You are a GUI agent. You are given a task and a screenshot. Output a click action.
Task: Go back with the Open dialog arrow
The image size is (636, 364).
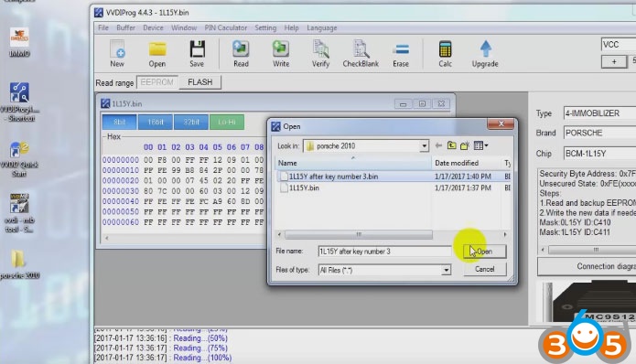point(438,145)
